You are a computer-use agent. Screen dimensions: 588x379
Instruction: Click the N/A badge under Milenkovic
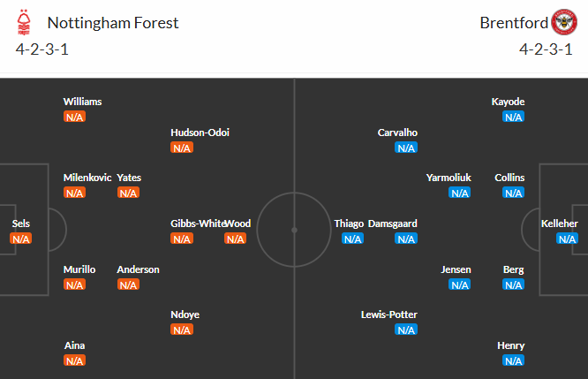tap(74, 193)
